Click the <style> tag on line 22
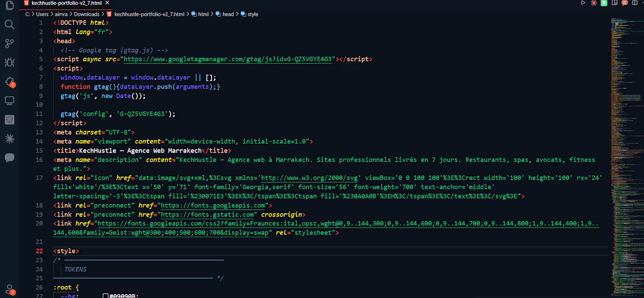644x298 pixels. [x=66, y=251]
